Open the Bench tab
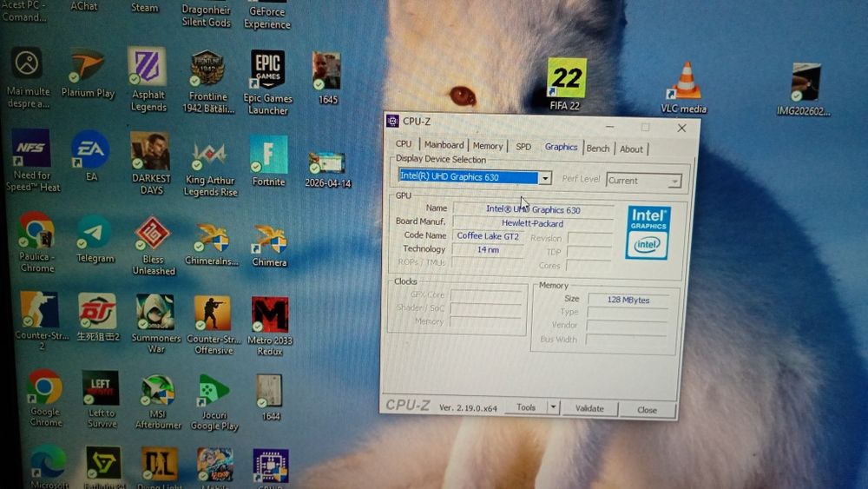Screen dimensions: 868x489 coord(598,149)
